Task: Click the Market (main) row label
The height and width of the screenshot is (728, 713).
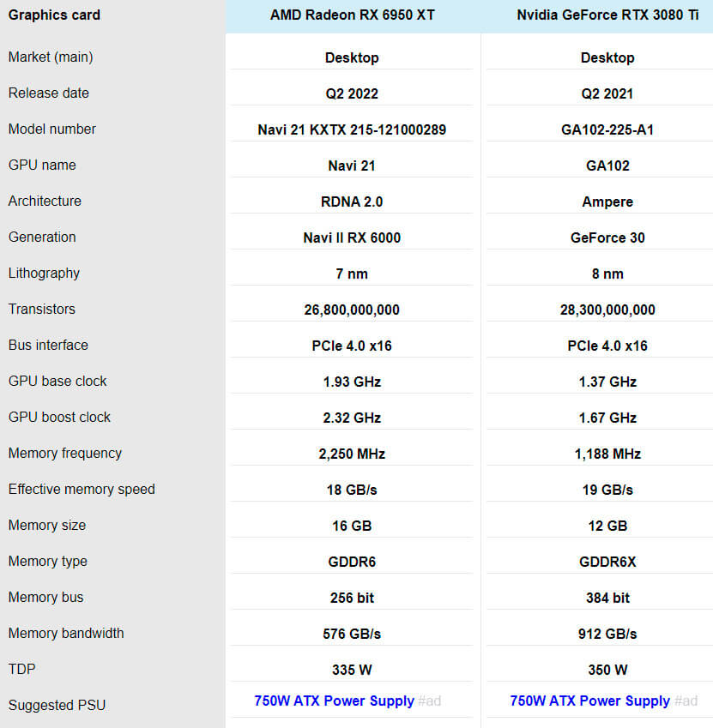Action: point(51,57)
